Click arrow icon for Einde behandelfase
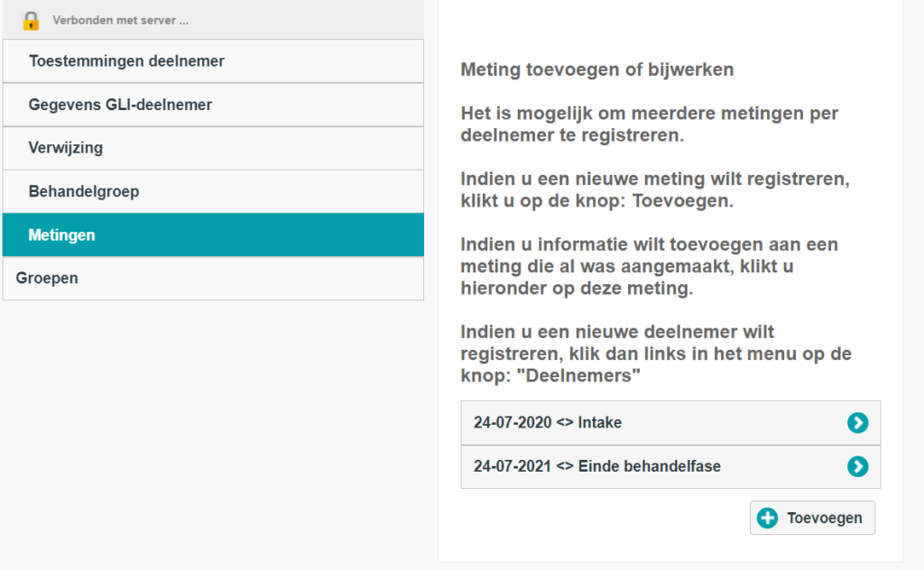 [857, 466]
